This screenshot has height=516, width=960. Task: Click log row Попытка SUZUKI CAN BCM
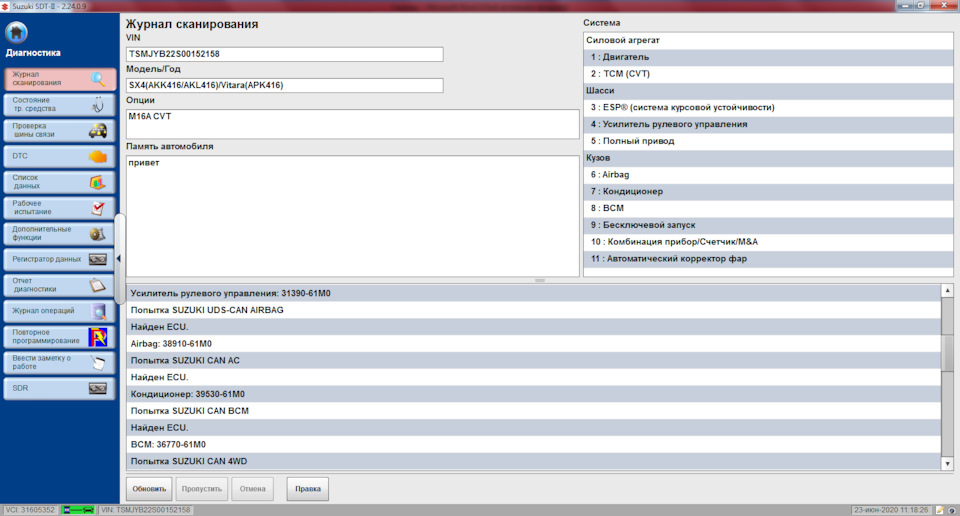pos(533,411)
